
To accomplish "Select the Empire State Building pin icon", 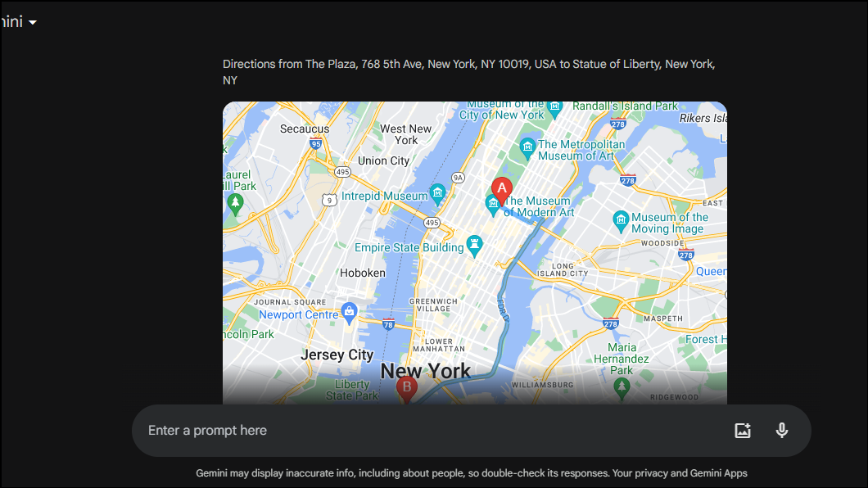I will pos(474,246).
